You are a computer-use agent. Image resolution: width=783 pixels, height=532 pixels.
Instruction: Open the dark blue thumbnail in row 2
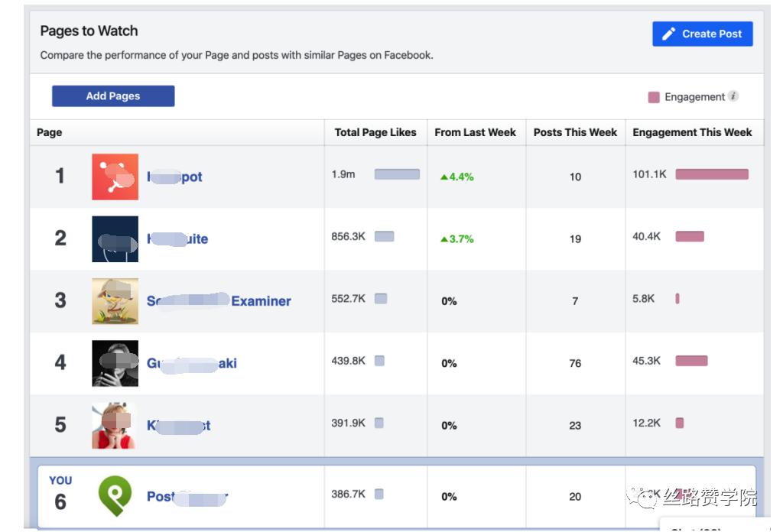click(x=115, y=239)
